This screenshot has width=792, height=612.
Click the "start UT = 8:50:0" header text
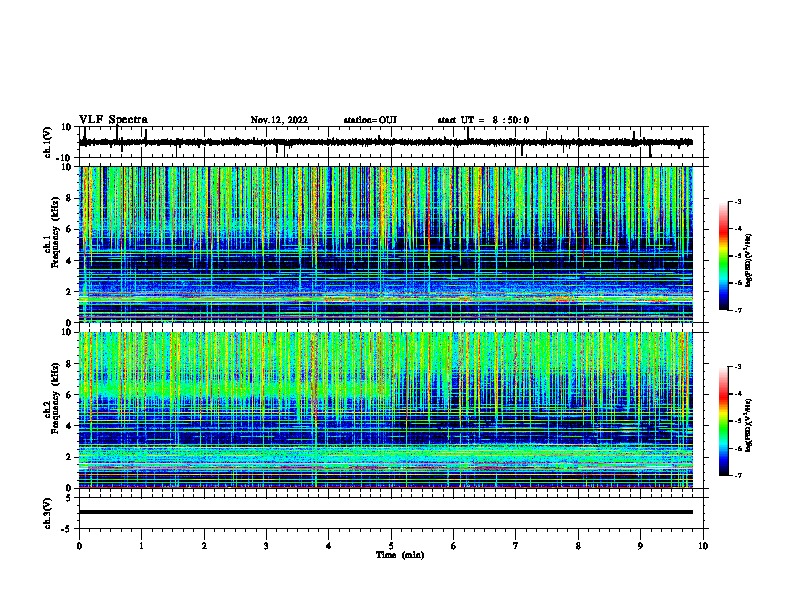pyautogui.click(x=483, y=120)
